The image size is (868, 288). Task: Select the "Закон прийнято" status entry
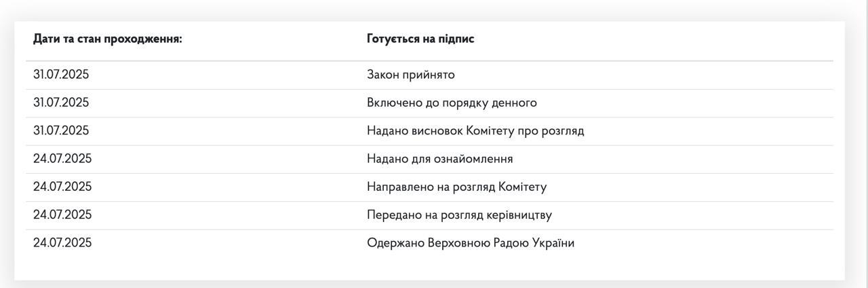411,75
